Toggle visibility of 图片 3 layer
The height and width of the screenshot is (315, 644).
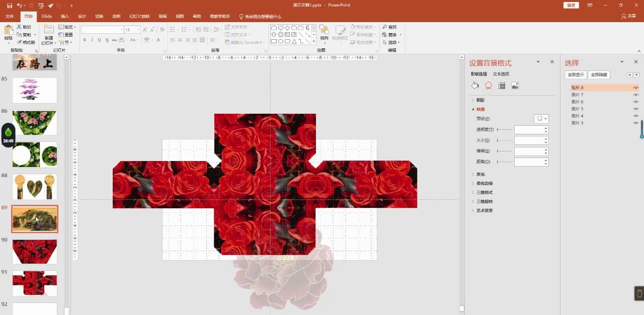click(635, 123)
